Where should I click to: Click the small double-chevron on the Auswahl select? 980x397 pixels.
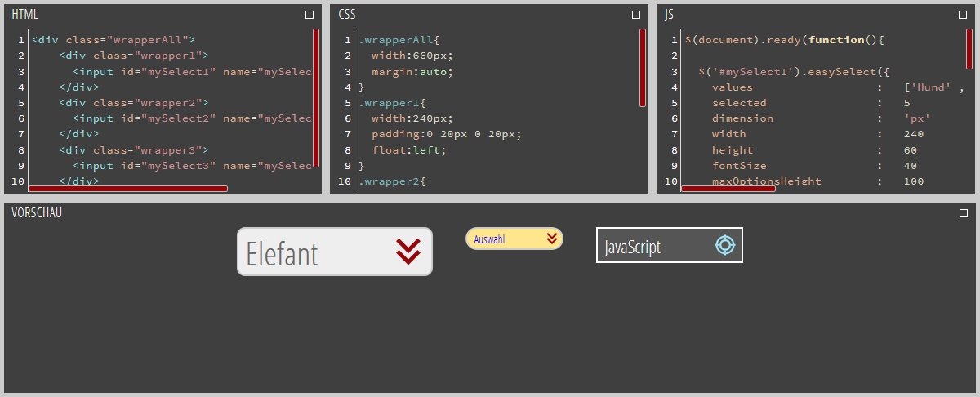pos(552,239)
